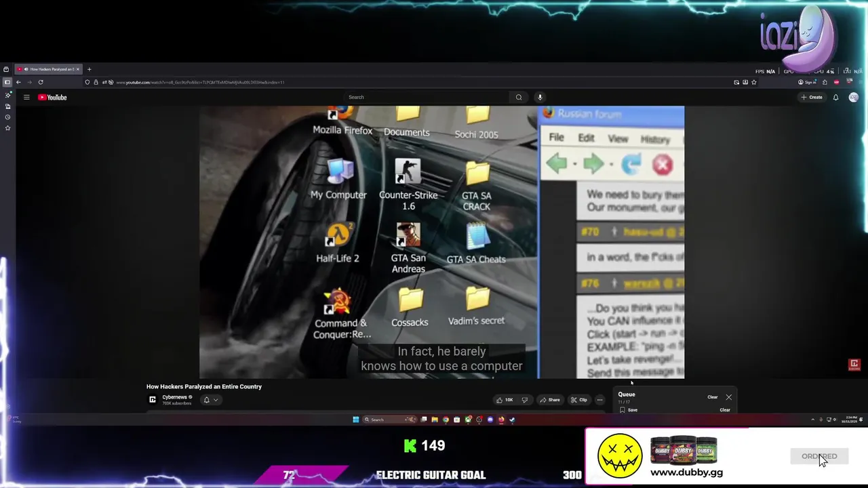Click the youtube.com address bar URL
The image size is (868, 488).
pos(200,82)
